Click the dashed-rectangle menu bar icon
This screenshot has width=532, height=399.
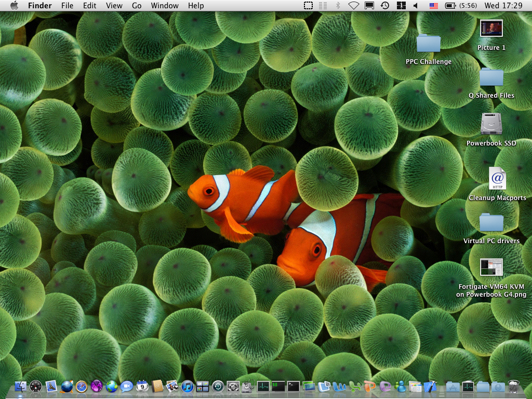pos(308,5)
